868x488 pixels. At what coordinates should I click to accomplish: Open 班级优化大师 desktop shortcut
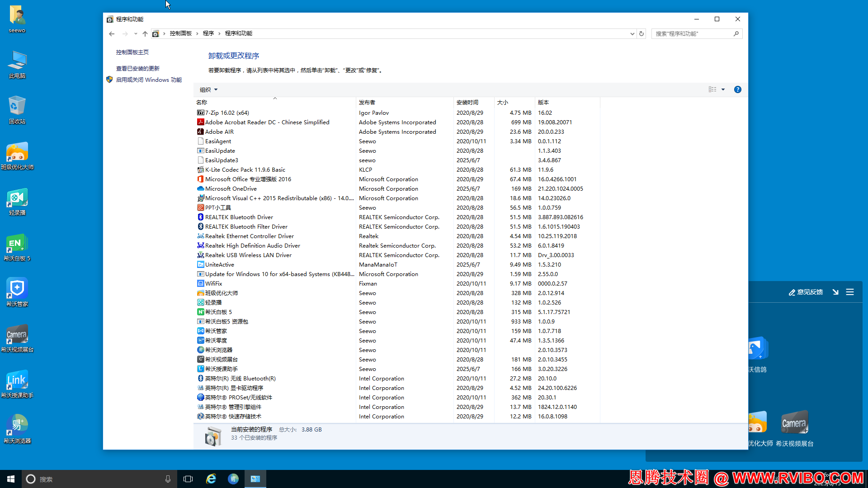pyautogui.click(x=17, y=156)
